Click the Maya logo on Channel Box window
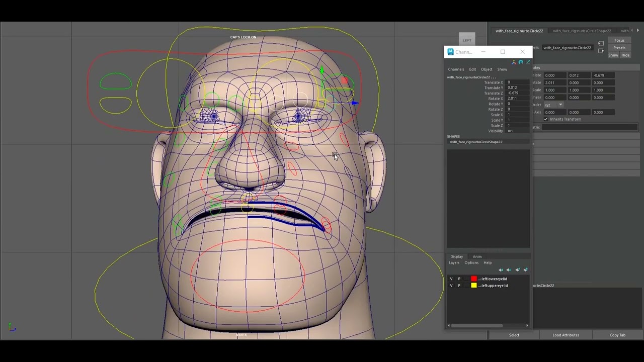The width and height of the screenshot is (644, 362). (x=451, y=52)
